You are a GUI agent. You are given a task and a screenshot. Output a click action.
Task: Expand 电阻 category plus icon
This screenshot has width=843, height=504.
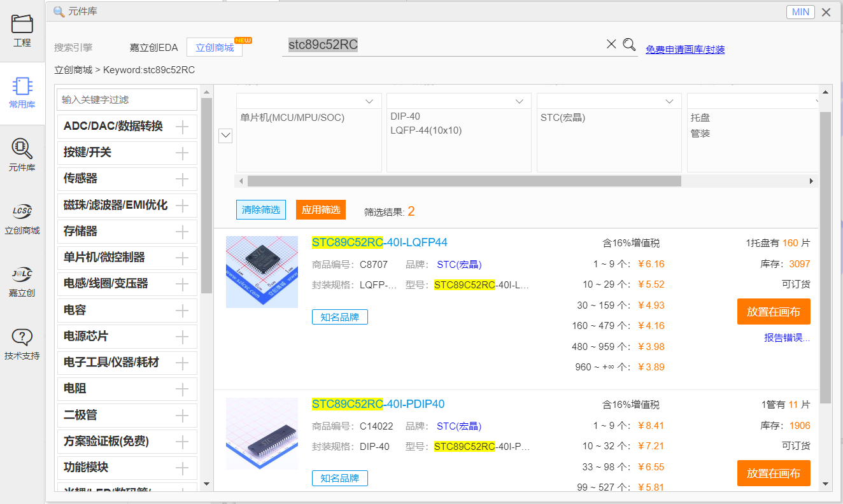pyautogui.click(x=182, y=389)
